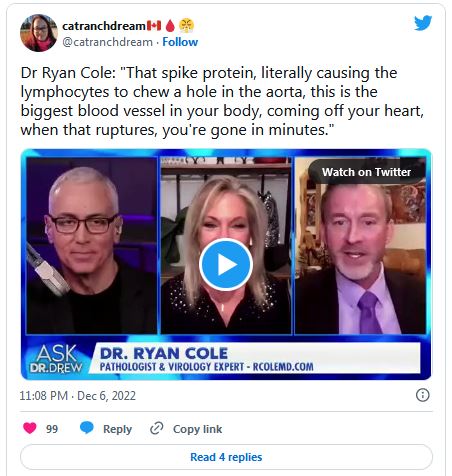The height and width of the screenshot is (476, 452).
Task: Click the 99 likes count
Action: click(52, 429)
